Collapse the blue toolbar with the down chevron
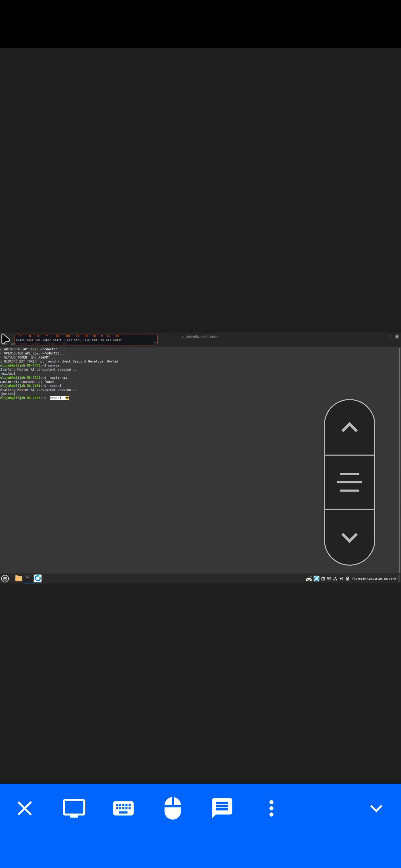Screen dimensions: 401x868 point(376,809)
